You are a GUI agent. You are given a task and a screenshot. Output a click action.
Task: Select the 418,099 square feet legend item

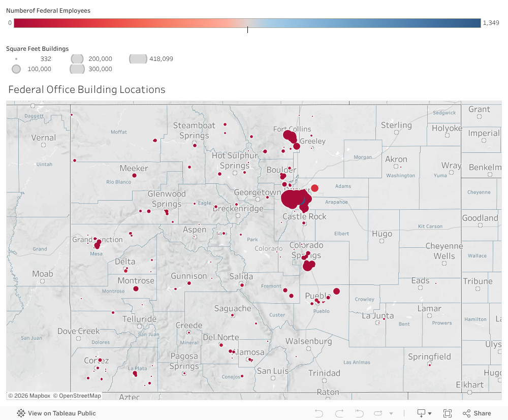[x=138, y=59]
